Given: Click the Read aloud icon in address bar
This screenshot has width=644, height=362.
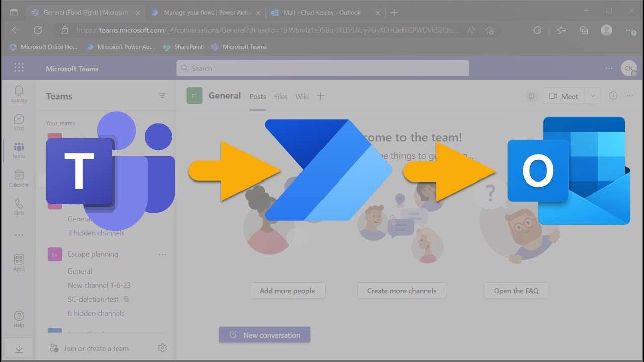Looking at the screenshot, I should (x=471, y=30).
